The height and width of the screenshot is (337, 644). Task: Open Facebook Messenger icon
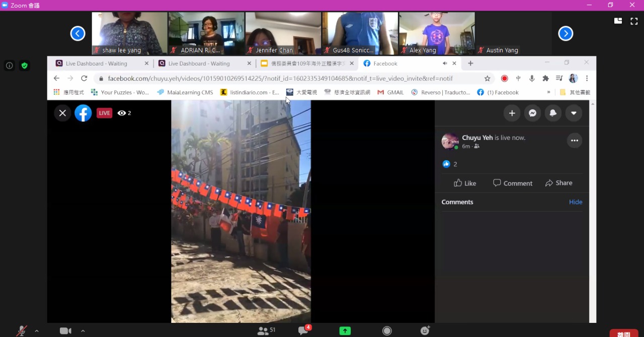532,113
